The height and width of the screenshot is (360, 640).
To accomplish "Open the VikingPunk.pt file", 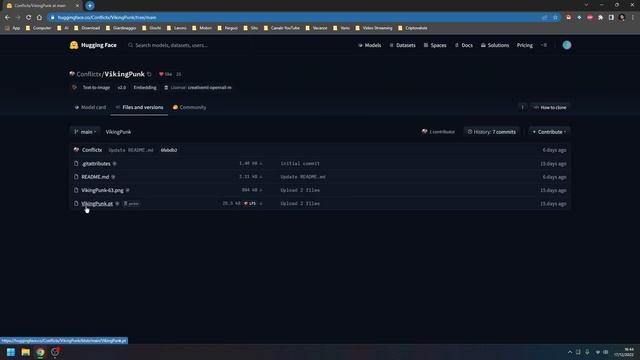I will 97,203.
